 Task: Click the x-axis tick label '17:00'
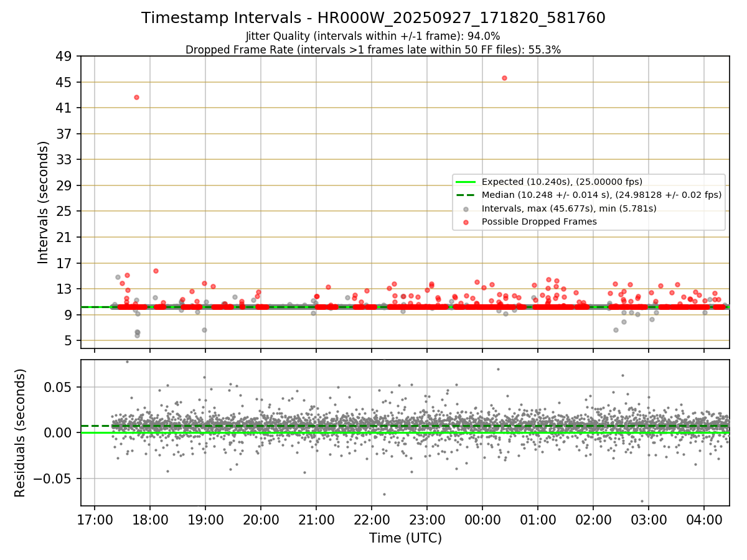(x=95, y=521)
